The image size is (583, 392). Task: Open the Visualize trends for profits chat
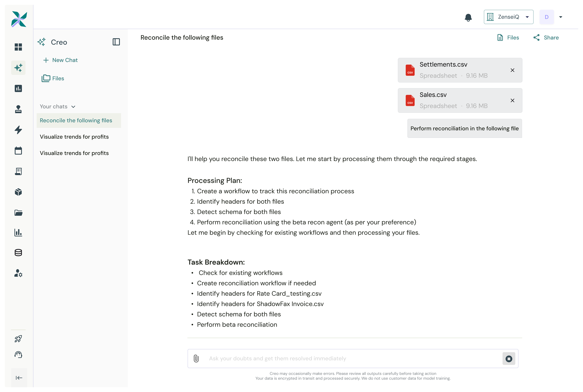pyautogui.click(x=74, y=137)
